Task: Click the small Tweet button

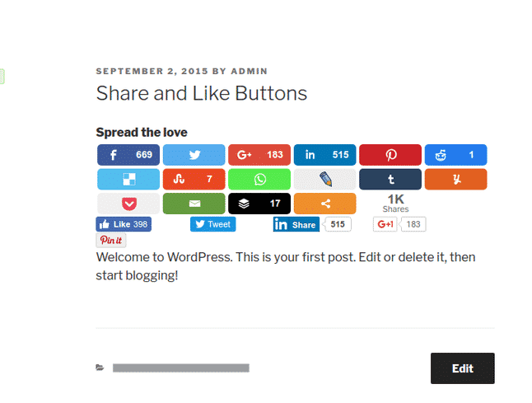Action: pyautogui.click(x=212, y=224)
